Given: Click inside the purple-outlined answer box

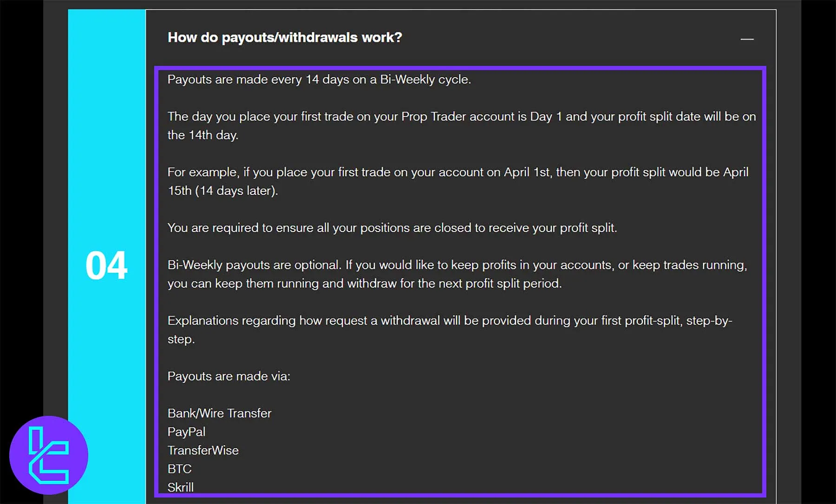Looking at the screenshot, I should pos(460,278).
